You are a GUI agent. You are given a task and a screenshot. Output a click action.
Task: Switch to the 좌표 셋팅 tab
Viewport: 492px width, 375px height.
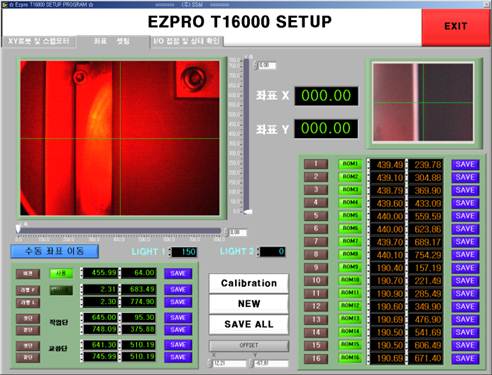(112, 41)
